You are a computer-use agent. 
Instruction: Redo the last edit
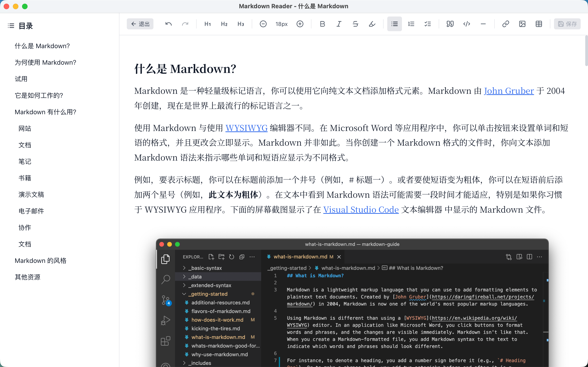pyautogui.click(x=185, y=24)
